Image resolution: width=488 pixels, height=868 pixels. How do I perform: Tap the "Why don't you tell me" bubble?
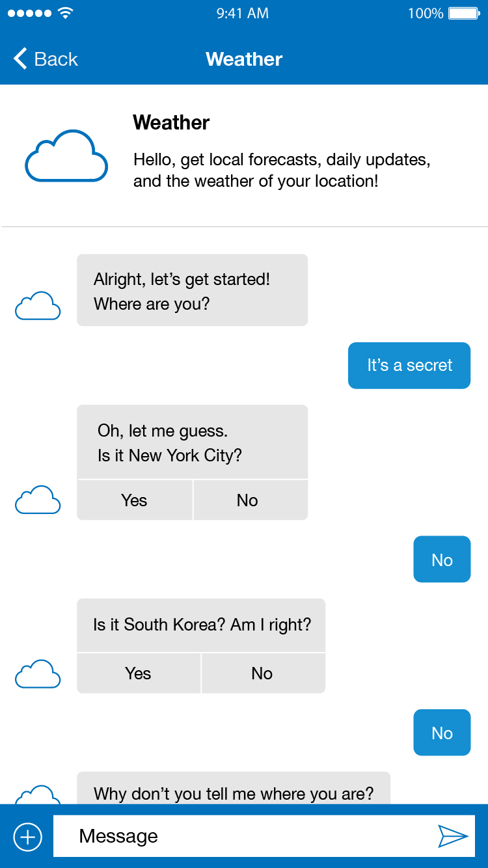(x=234, y=789)
